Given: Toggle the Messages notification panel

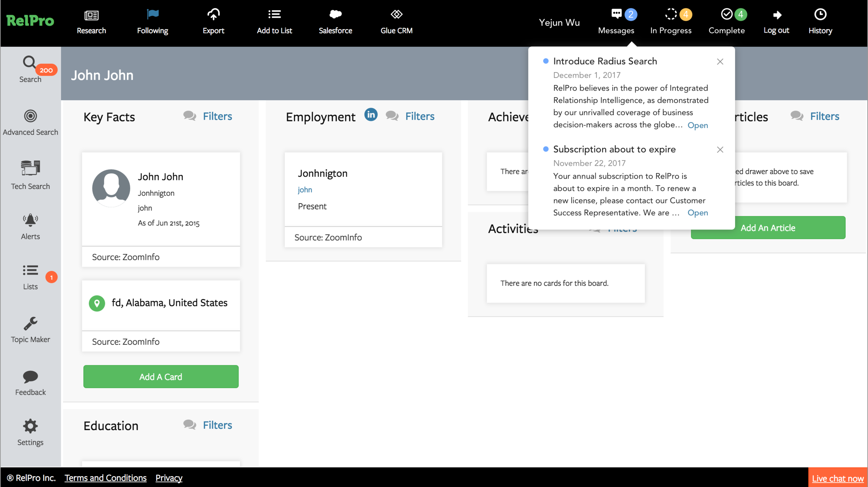Looking at the screenshot, I should (x=617, y=22).
